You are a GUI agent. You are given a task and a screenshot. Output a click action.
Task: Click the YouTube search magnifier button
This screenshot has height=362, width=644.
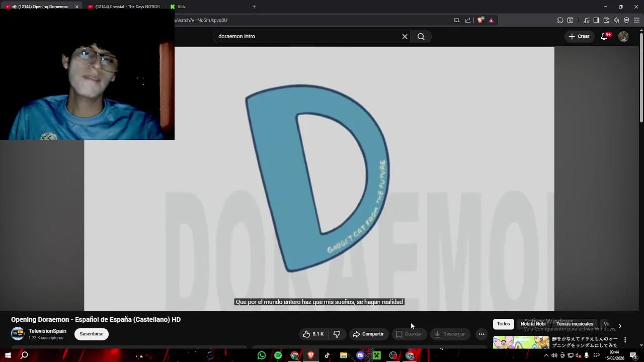pyautogui.click(x=421, y=36)
